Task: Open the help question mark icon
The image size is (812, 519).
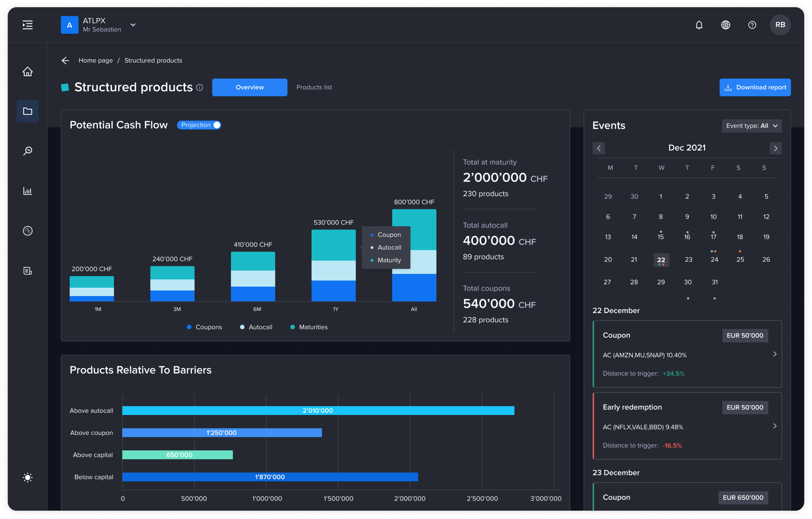Action: pos(752,25)
